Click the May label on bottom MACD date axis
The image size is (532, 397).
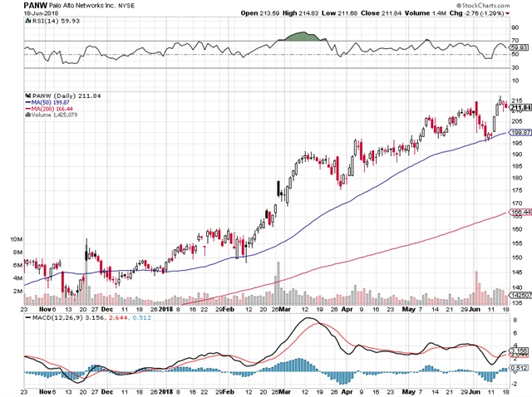[408, 392]
